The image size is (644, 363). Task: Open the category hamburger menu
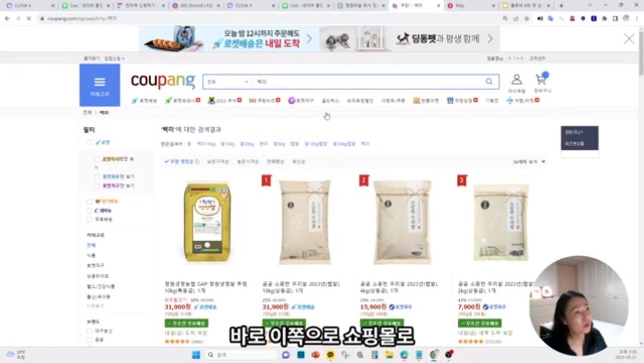[x=100, y=85]
